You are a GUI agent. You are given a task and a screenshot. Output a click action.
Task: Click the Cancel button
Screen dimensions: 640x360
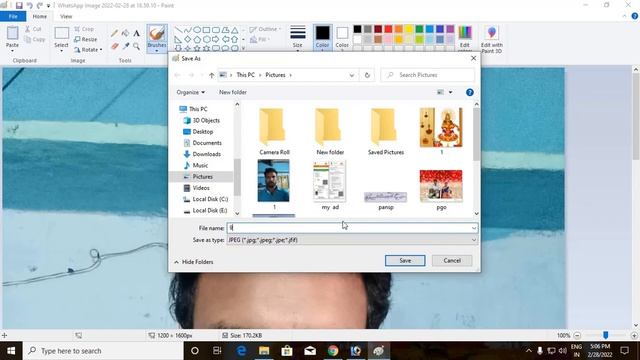452,260
